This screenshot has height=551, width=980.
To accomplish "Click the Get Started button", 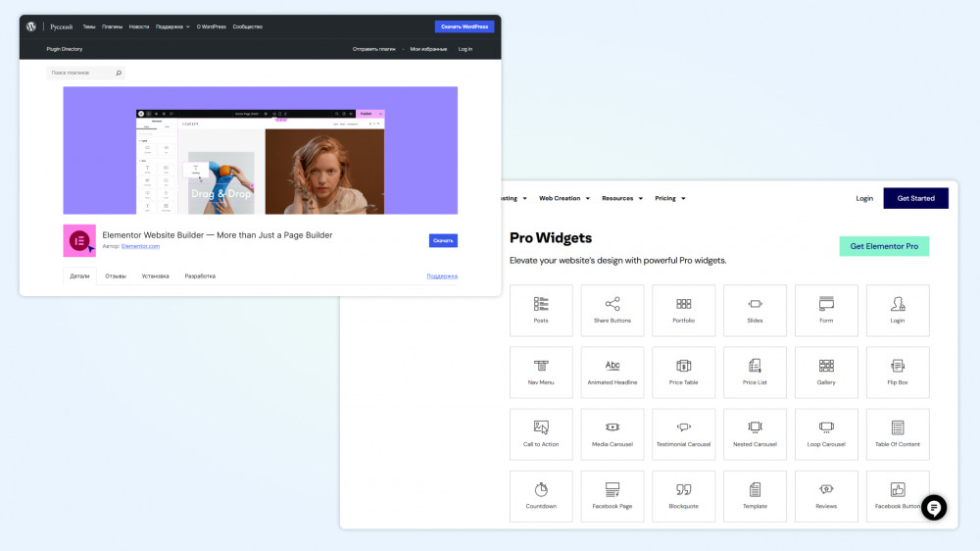I will [915, 198].
